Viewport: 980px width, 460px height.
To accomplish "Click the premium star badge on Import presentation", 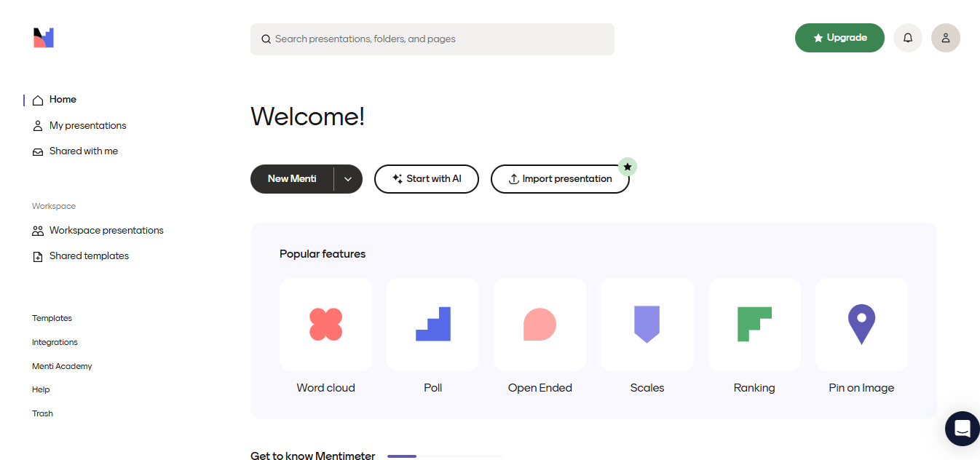I will 628,166.
